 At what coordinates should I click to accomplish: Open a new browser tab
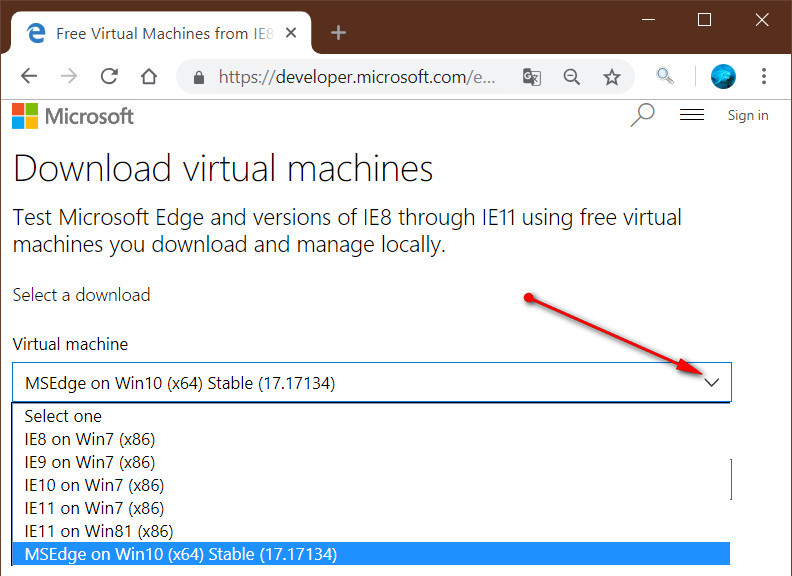(338, 33)
